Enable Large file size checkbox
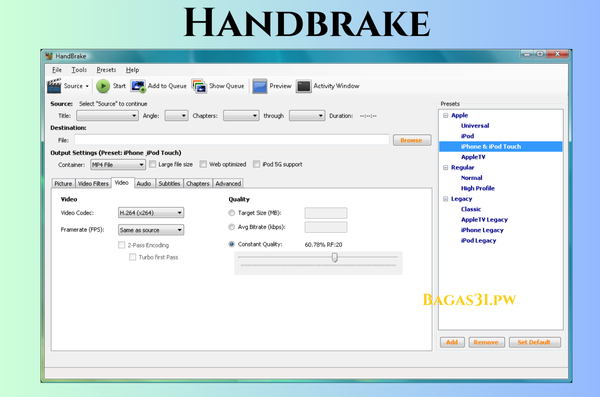Viewport: 600px width, 397px height. [x=152, y=164]
